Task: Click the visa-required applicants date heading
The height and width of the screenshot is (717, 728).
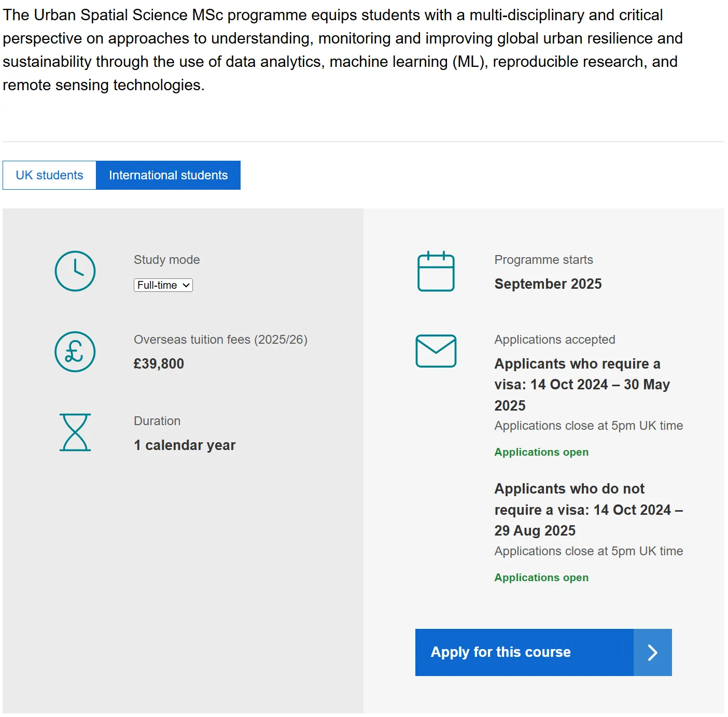Action: pos(582,385)
